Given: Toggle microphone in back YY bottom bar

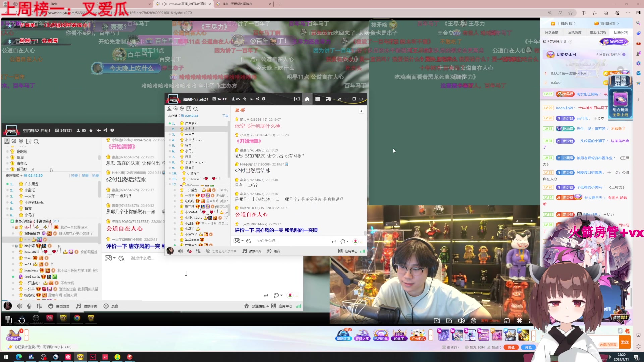Looking at the screenshot, I should click(x=29, y=306).
